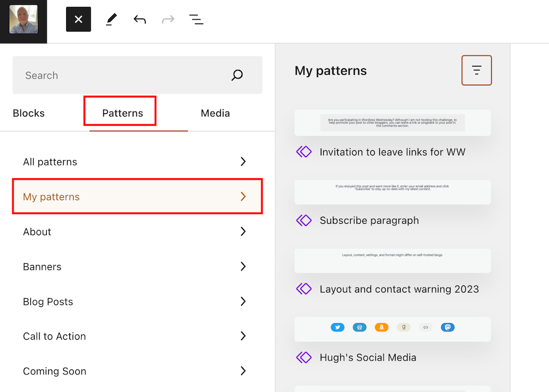Open the Document Overview list icon
This screenshot has height=392, width=549.
pos(196,19)
